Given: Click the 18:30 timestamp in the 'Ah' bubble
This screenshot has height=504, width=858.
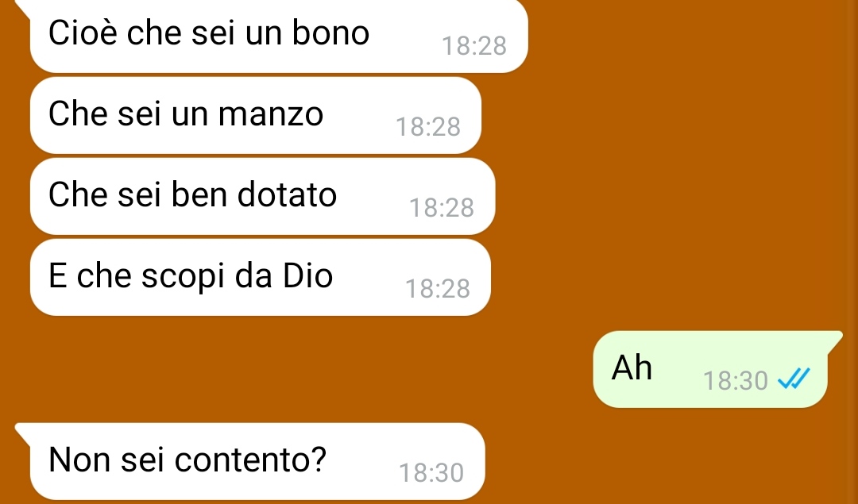Looking at the screenshot, I should 736,380.
